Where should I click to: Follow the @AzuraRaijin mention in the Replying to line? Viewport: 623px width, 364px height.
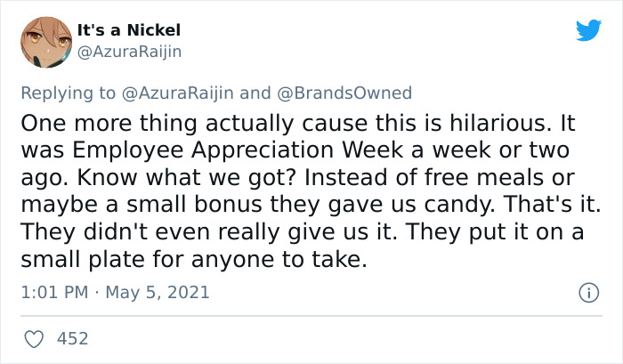pos(177,93)
